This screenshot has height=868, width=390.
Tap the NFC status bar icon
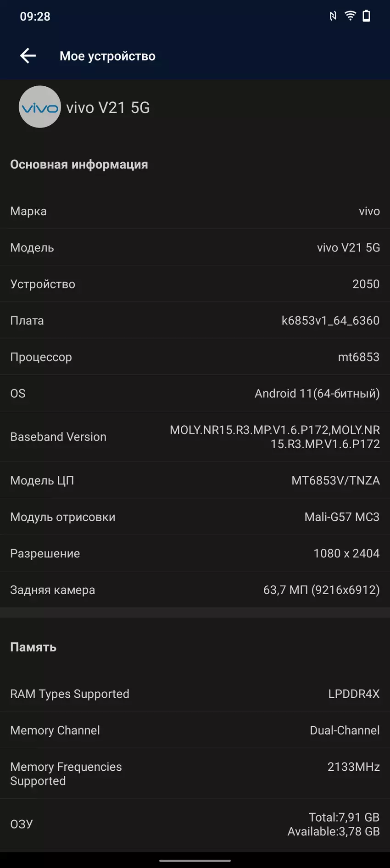[333, 16]
